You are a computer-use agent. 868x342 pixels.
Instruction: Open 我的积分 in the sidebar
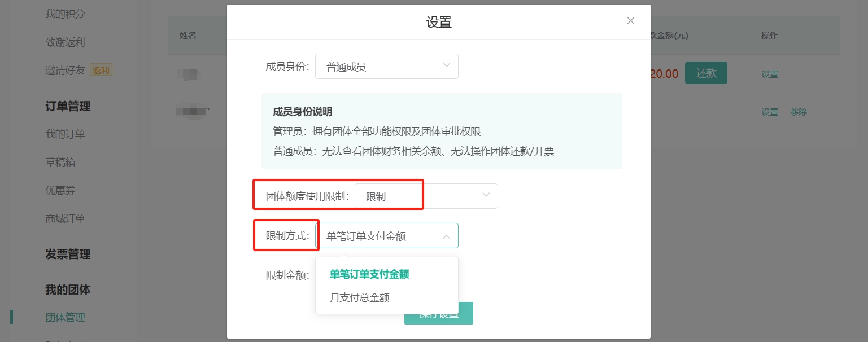pyautogui.click(x=63, y=14)
